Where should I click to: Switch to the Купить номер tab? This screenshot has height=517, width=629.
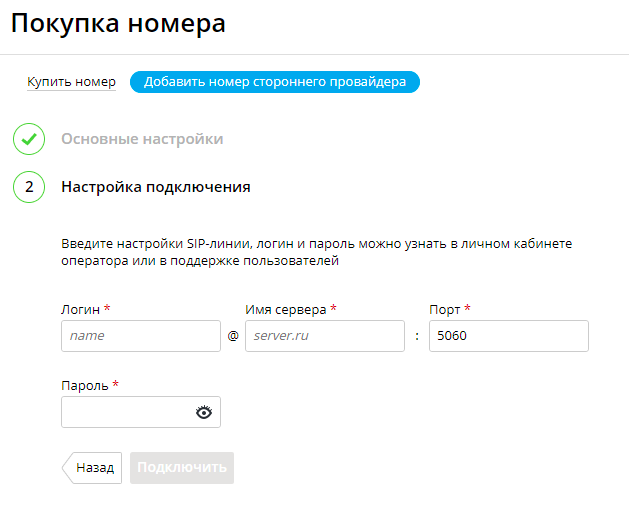[71, 82]
